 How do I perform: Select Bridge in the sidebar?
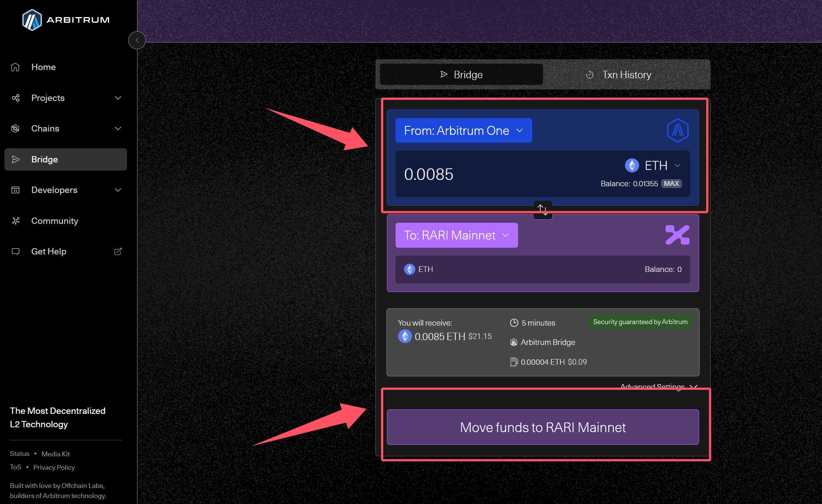tap(66, 159)
